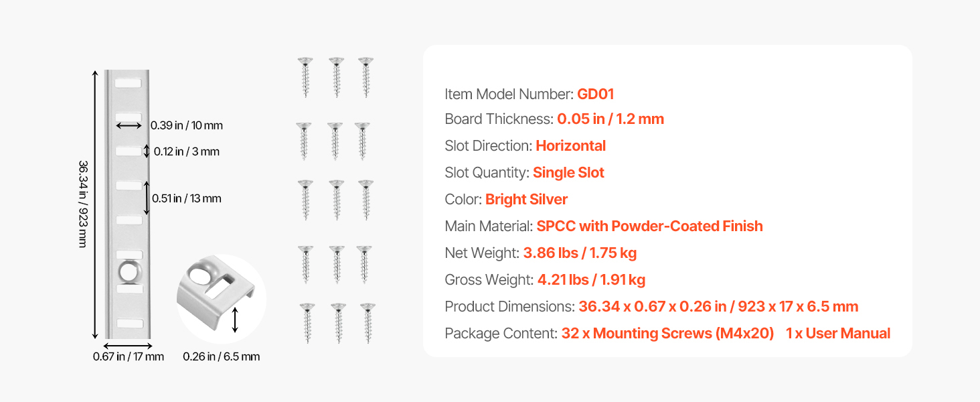Click SPCC with Powder-Coated Finish text

[649, 226]
